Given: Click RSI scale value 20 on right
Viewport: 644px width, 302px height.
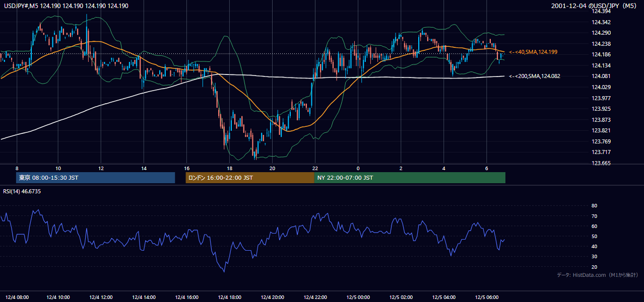Looking at the screenshot, I should click(594, 267).
